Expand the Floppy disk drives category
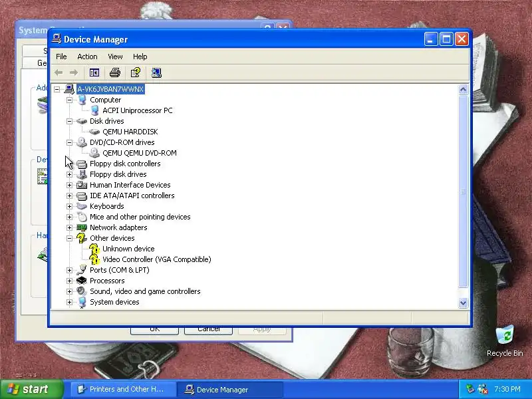Viewport: 532px width, 399px height. [x=70, y=174]
